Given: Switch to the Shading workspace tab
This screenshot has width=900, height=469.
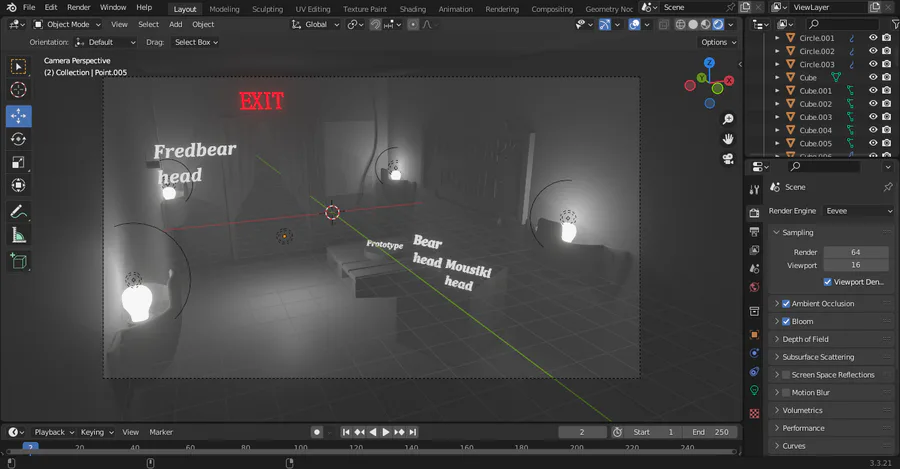Looking at the screenshot, I should (413, 9).
